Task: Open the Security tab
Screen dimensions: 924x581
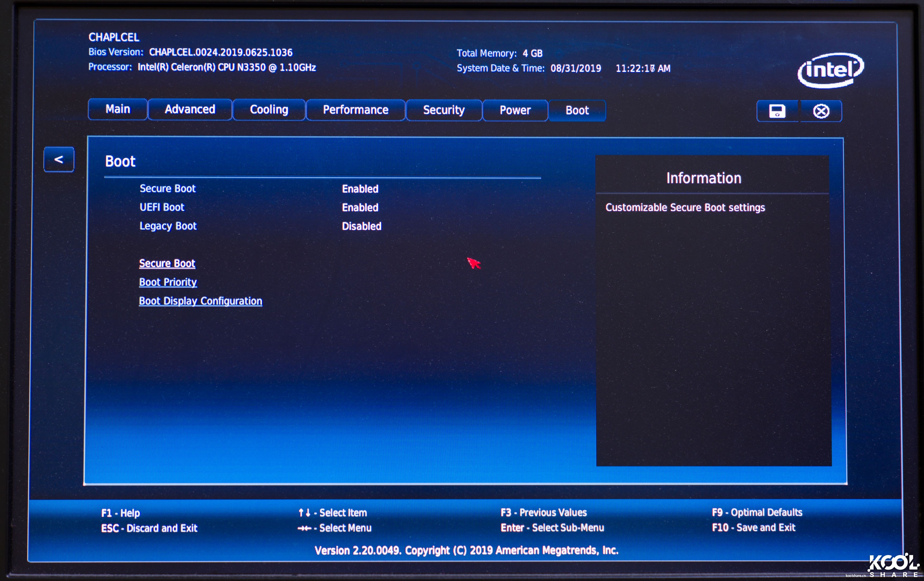Action: click(x=444, y=110)
